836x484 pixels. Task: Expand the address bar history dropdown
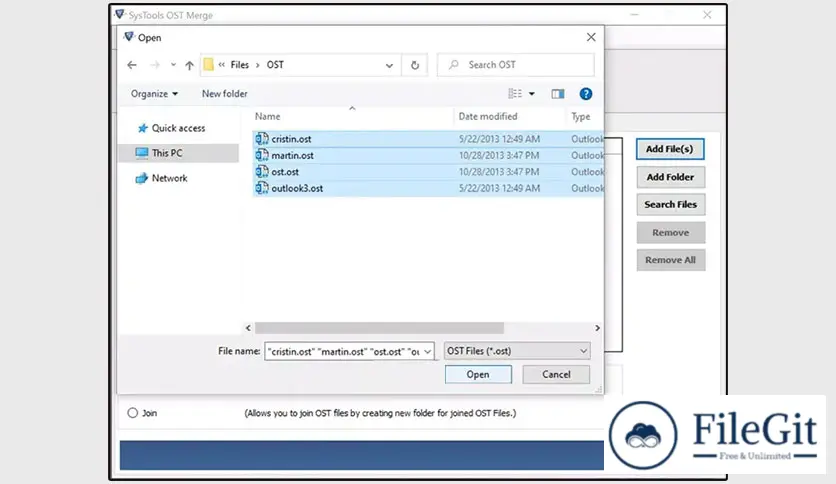point(389,65)
